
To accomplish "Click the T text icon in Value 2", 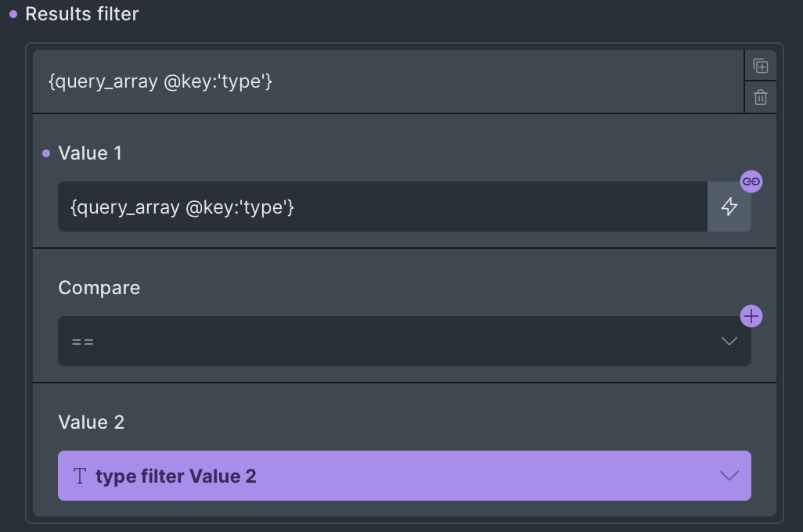I will [79, 476].
